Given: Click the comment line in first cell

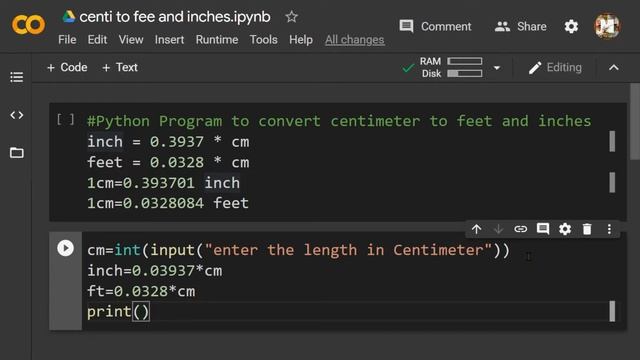Looking at the screenshot, I should coord(339,121).
